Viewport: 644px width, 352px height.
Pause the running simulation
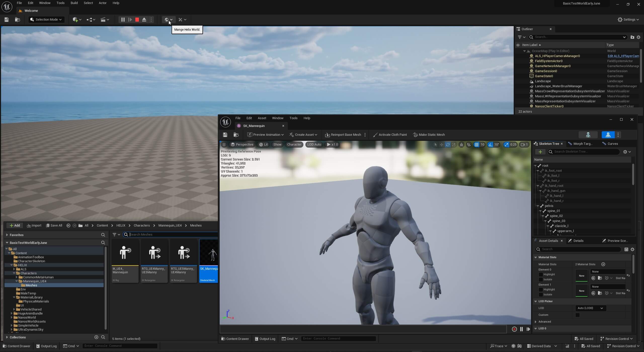123,20
